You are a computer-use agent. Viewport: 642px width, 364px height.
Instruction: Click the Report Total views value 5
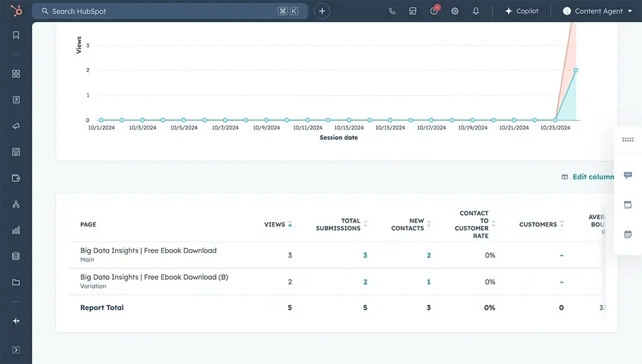(290, 308)
